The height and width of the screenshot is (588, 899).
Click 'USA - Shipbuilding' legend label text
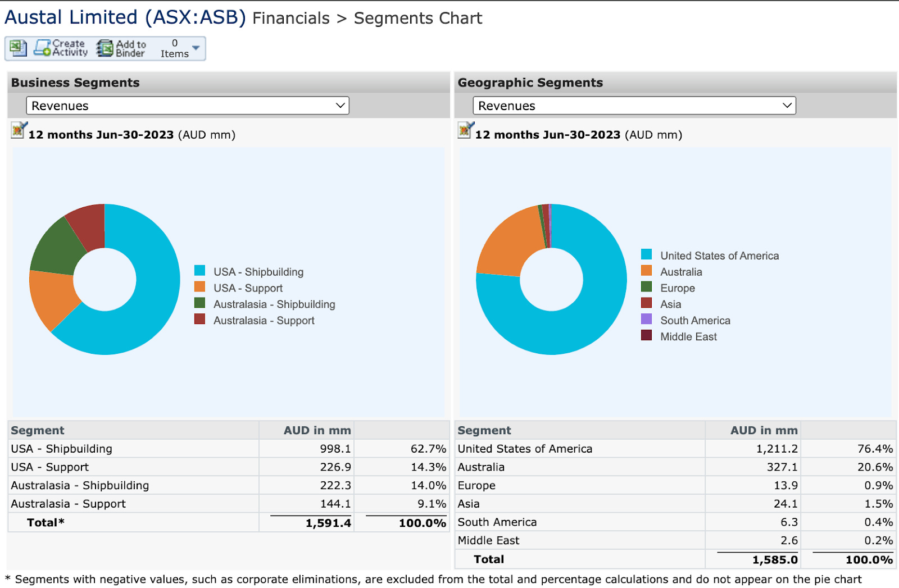click(x=258, y=272)
